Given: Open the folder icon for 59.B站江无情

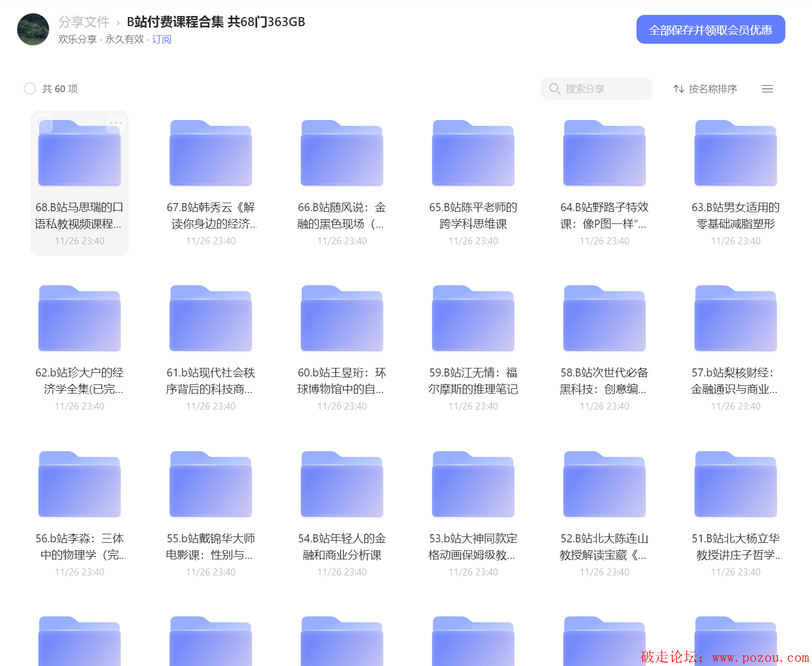Looking at the screenshot, I should coord(473,318).
